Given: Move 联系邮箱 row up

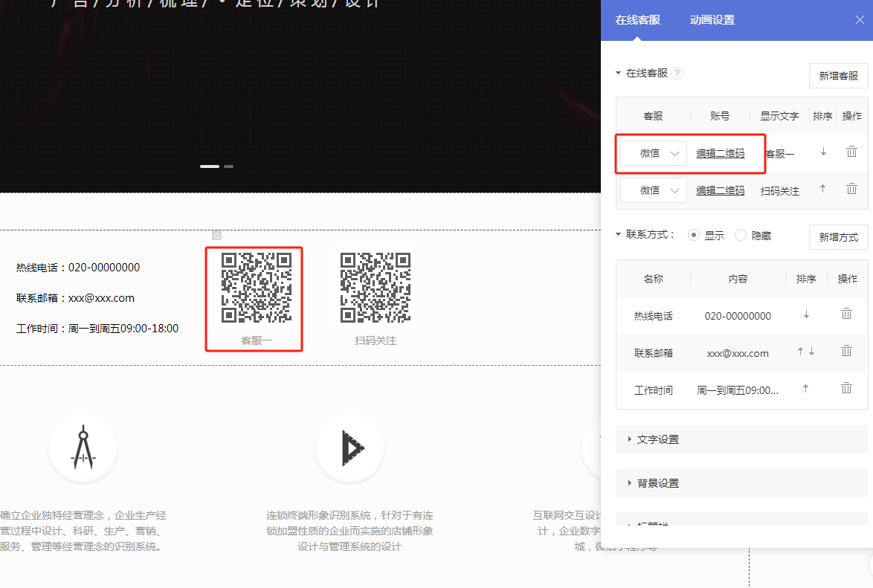Looking at the screenshot, I should [800, 352].
